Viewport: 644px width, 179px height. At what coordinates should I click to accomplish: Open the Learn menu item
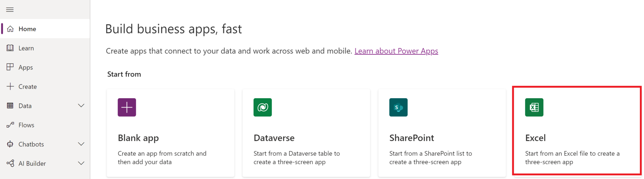(26, 48)
